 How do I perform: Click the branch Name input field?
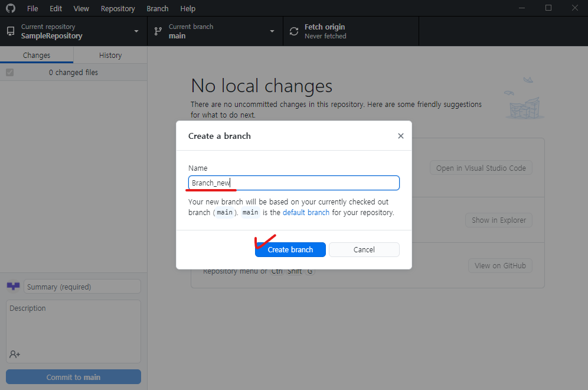click(x=293, y=183)
